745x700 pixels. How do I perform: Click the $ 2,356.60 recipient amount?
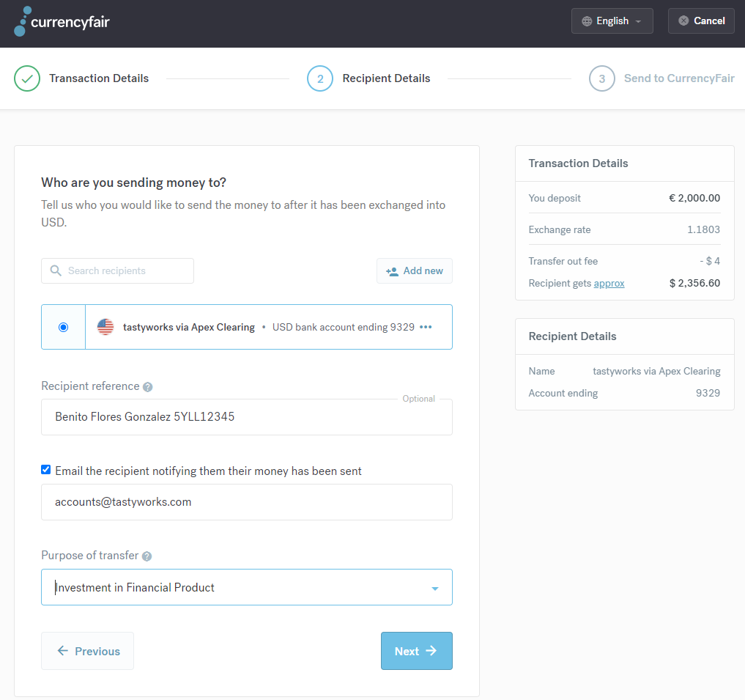click(694, 283)
